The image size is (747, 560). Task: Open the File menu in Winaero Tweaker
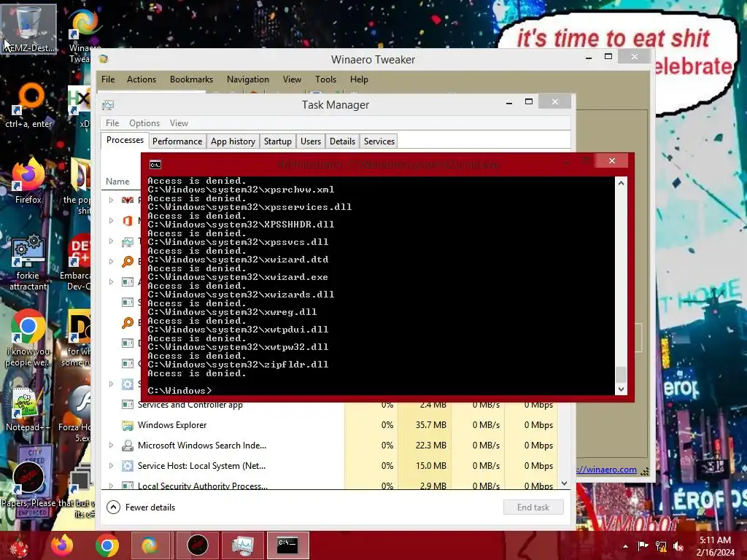click(x=108, y=79)
